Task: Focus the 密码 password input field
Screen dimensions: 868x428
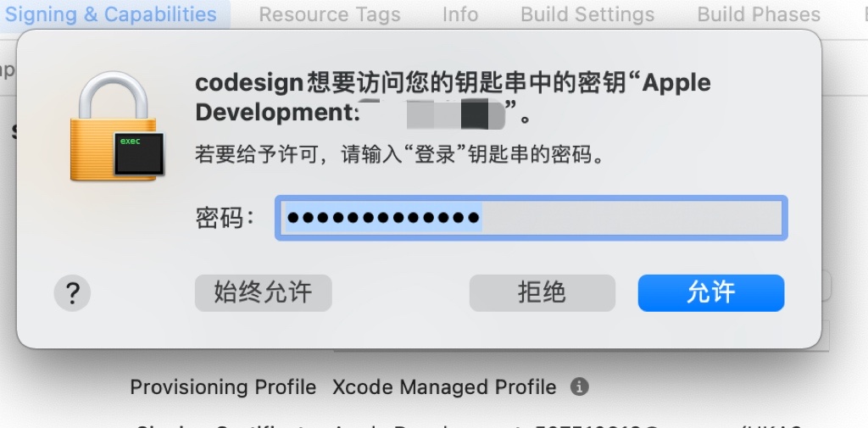Action: click(531, 218)
